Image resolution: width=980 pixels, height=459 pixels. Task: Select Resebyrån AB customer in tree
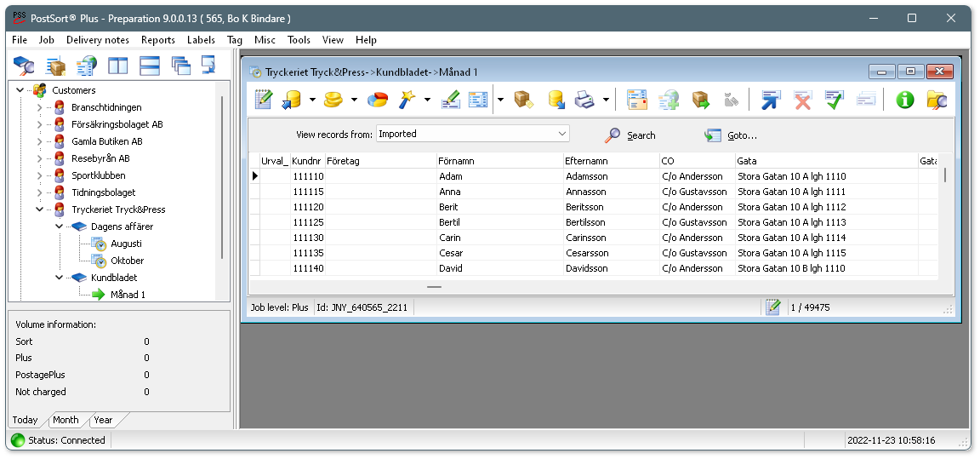100,158
